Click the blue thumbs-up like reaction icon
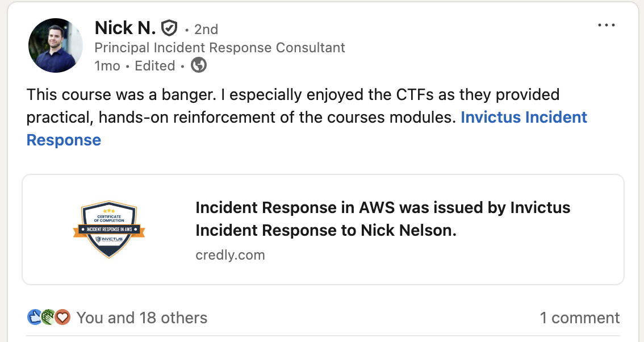 tap(34, 318)
